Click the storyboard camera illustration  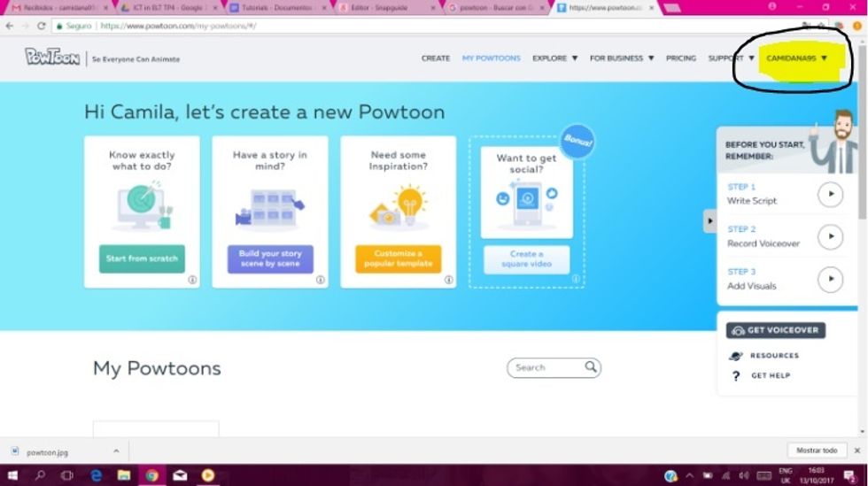pyautogui.click(x=269, y=208)
